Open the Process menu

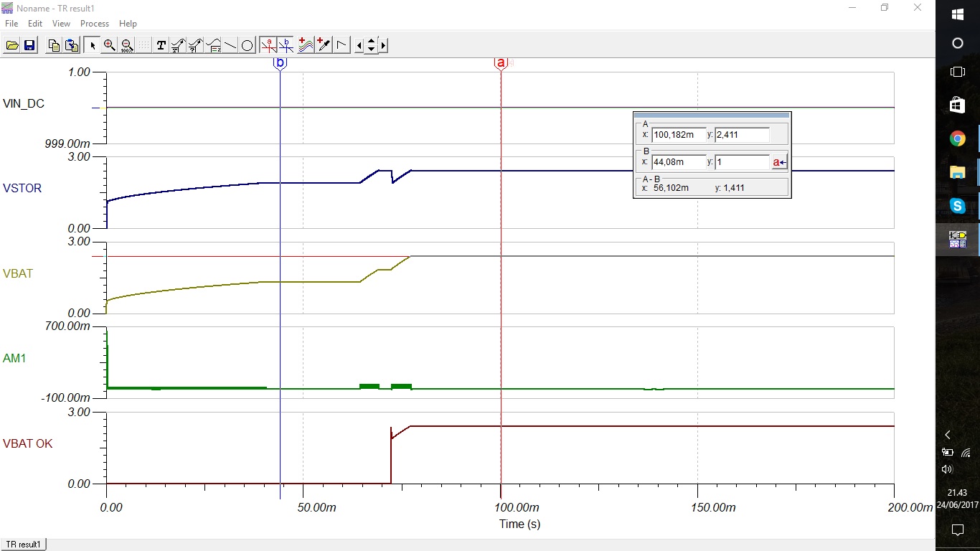tap(94, 23)
